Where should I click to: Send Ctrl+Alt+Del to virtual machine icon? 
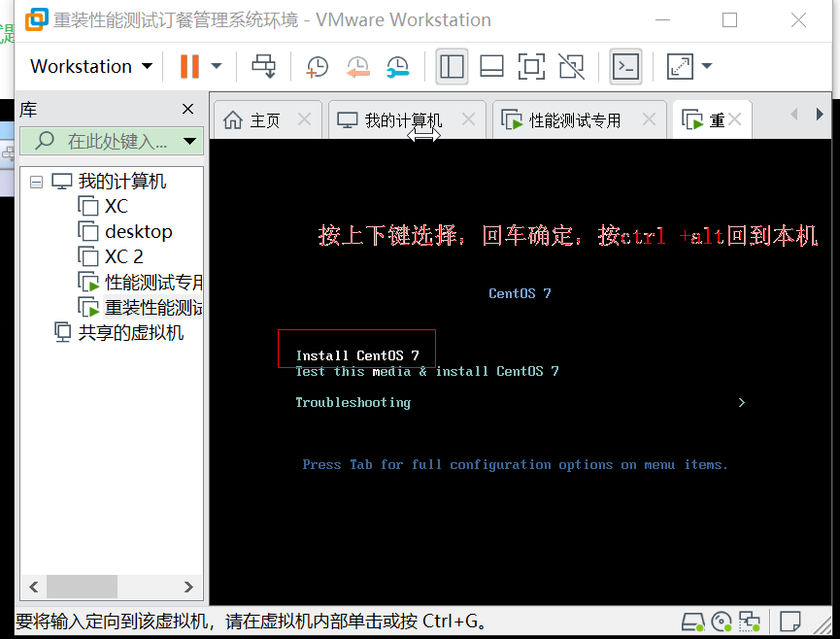263,66
